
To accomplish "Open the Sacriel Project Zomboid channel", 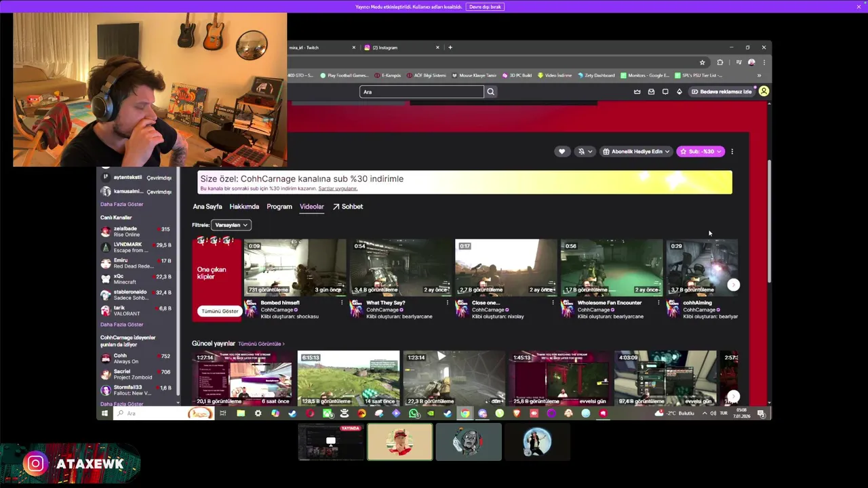I will 136,374.
